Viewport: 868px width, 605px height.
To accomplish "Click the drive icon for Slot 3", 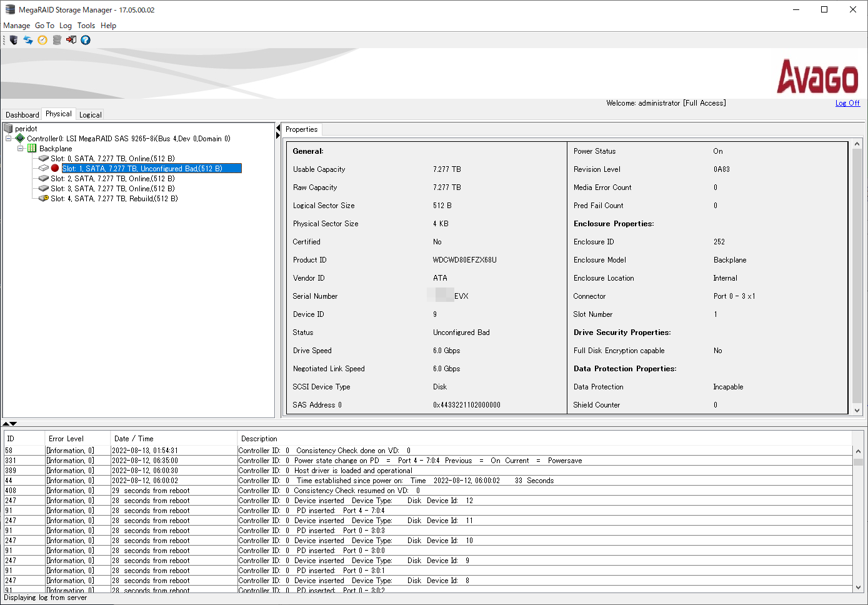I will coord(44,189).
